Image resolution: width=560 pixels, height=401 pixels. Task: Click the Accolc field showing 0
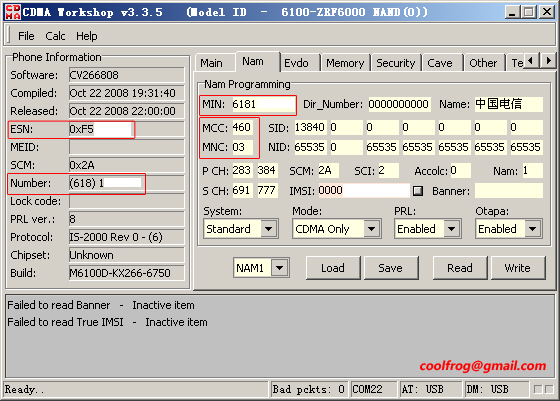(460, 170)
